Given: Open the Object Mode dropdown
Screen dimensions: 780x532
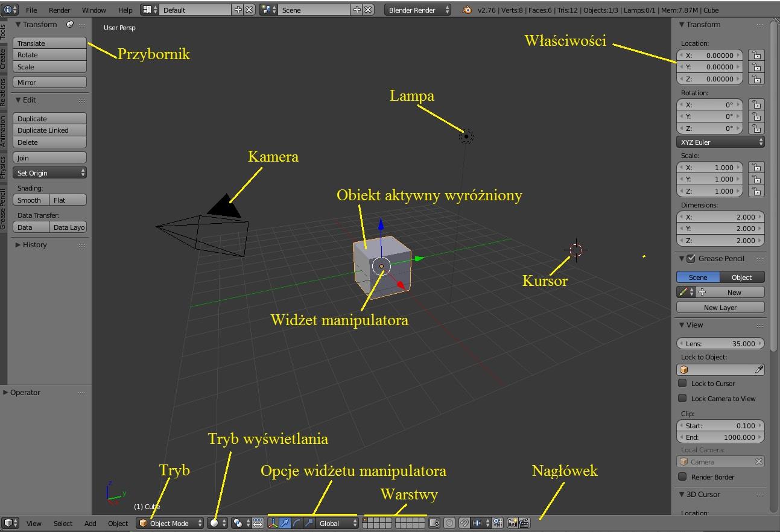Looking at the screenshot, I should point(170,523).
